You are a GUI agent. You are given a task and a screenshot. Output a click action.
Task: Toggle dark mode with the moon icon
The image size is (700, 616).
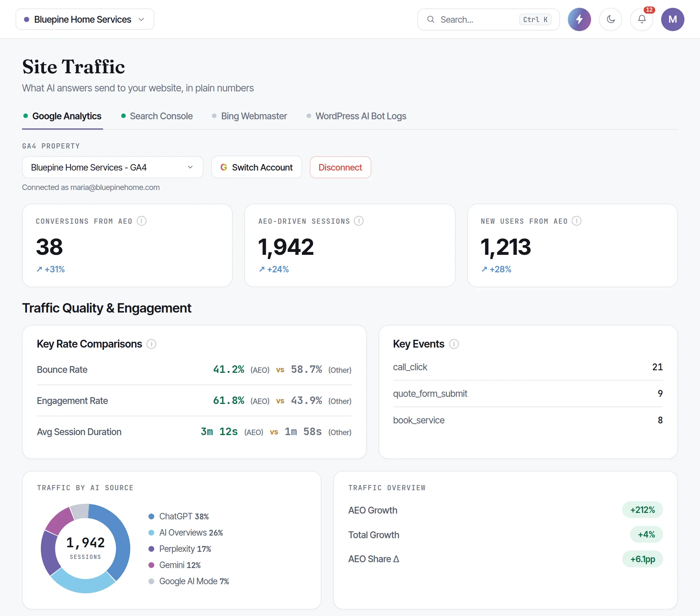coord(611,19)
